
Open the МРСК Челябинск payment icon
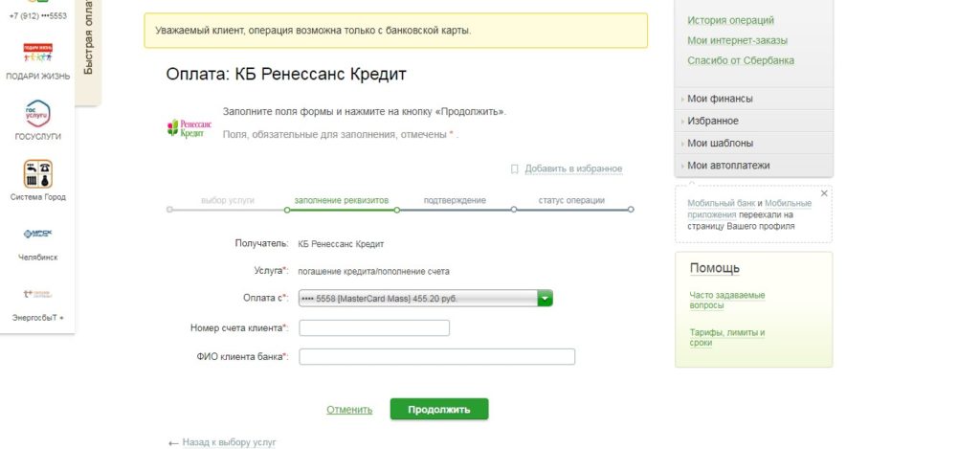[37, 234]
